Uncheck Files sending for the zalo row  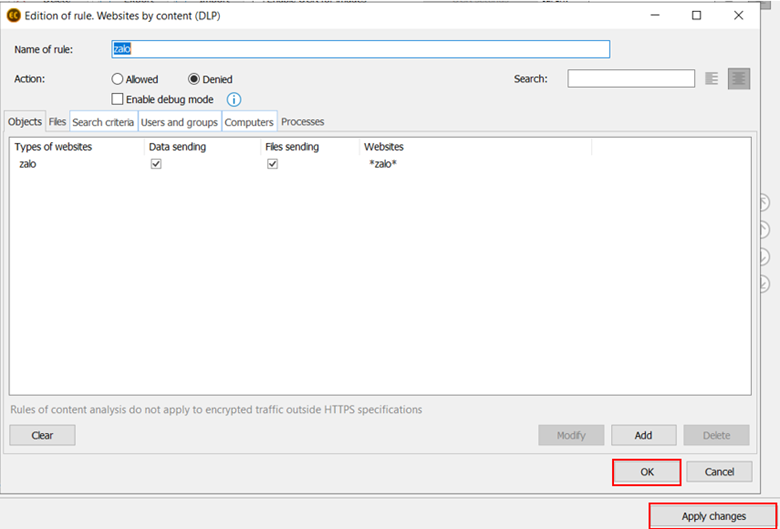[x=272, y=164]
